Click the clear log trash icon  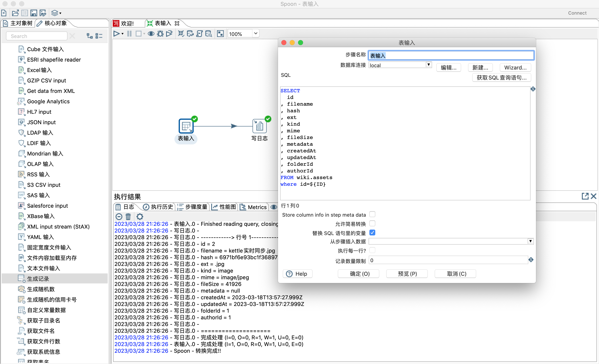[x=128, y=216]
